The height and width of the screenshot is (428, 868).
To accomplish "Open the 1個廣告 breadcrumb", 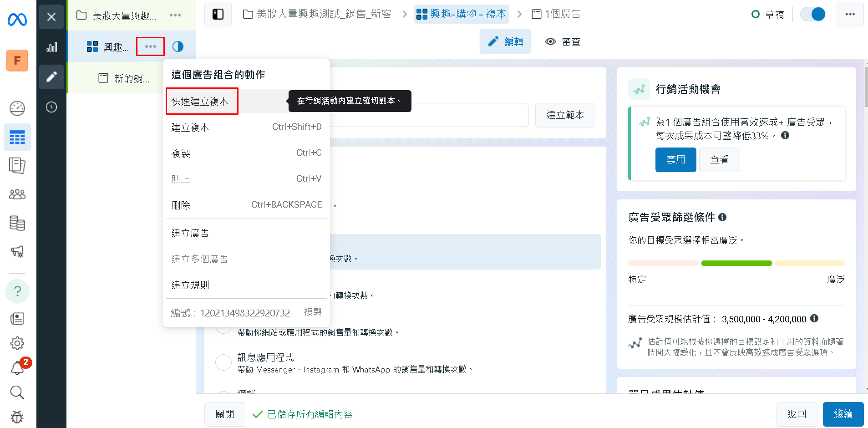I will [556, 14].
